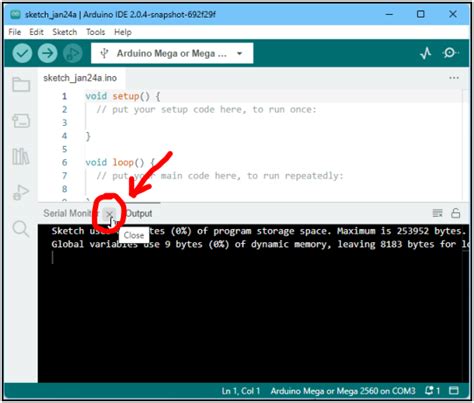Viewport: 474px width, 403px height.
Task: Click Ln 1, Col 1 in status bar
Action: click(241, 391)
